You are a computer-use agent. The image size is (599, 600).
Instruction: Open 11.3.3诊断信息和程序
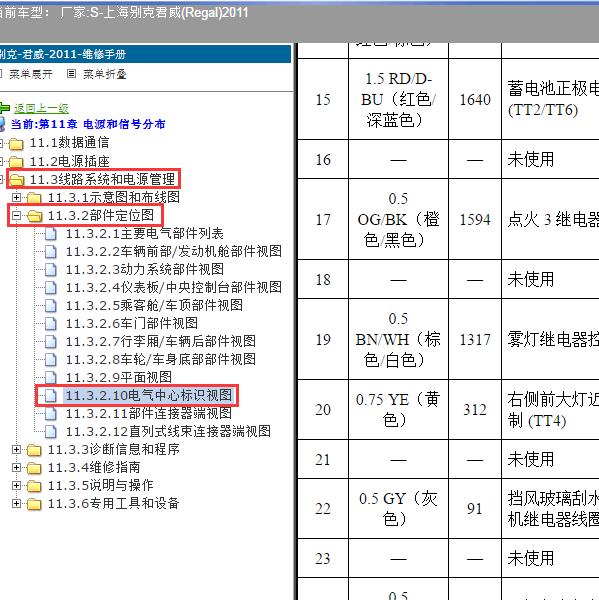[113, 449]
